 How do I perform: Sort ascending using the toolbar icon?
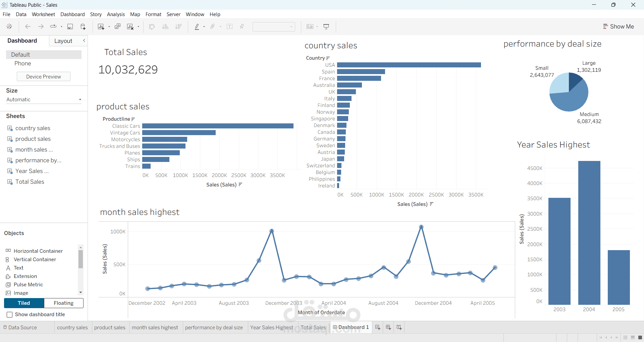click(165, 26)
